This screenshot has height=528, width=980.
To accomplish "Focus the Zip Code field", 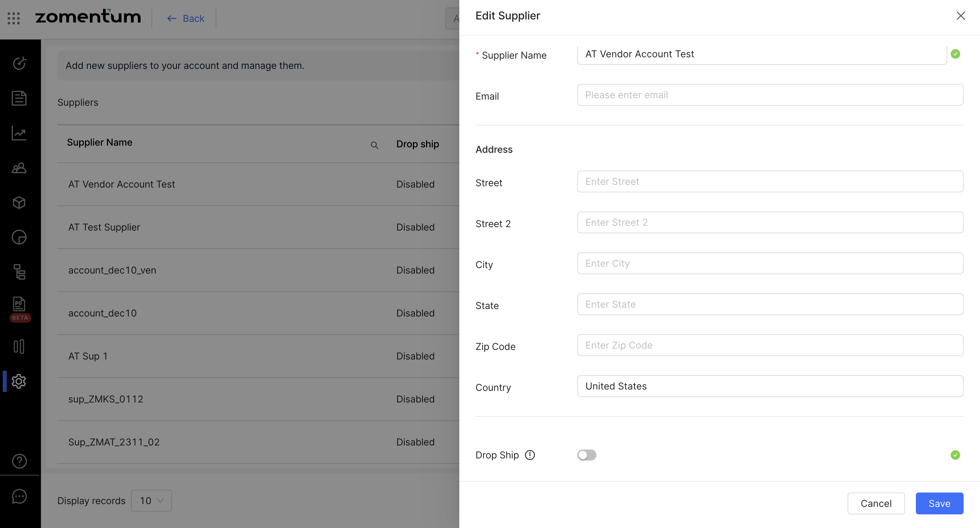I will pyautogui.click(x=770, y=346).
